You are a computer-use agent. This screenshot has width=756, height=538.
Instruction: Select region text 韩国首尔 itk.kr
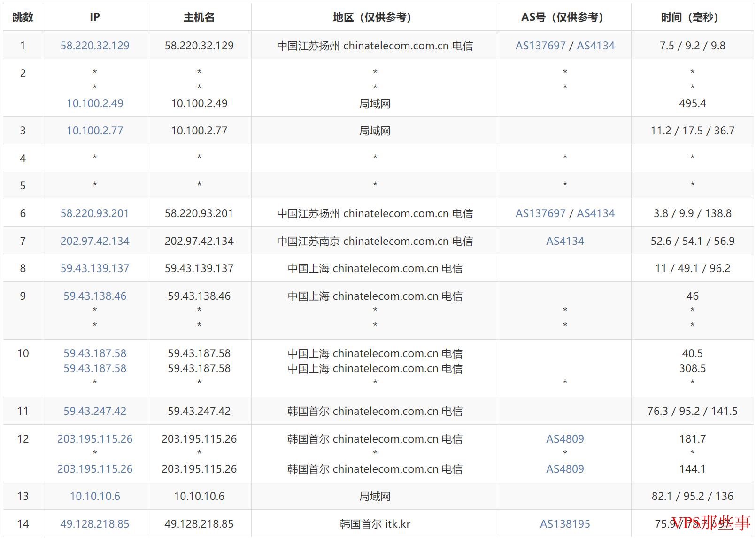(x=375, y=524)
